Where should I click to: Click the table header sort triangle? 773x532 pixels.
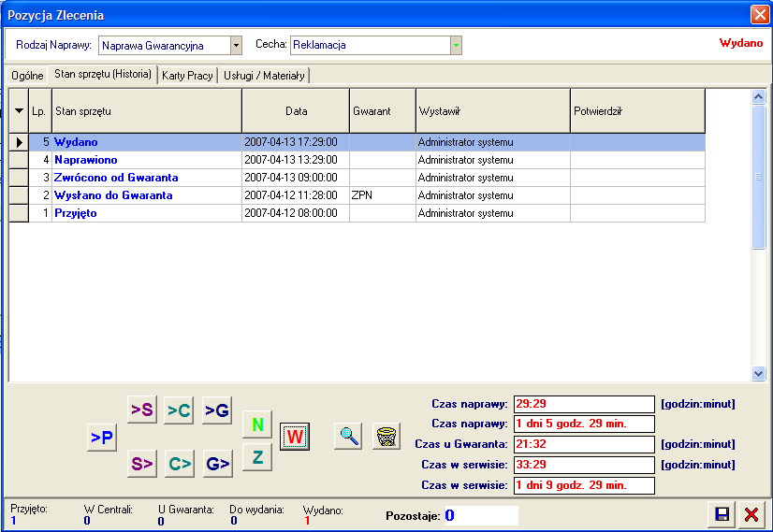[20, 111]
